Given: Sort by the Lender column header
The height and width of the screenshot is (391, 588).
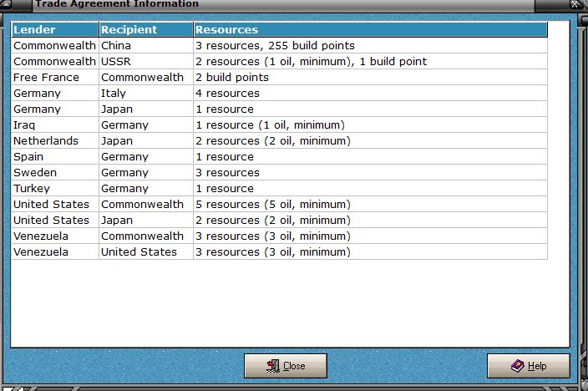Looking at the screenshot, I should click(x=55, y=29).
